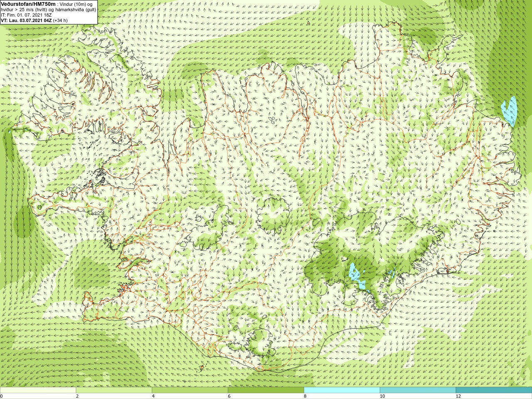Click the pale yellow 0–2 legend swatch
Viewport: 532px width, 399px height.
point(38,390)
